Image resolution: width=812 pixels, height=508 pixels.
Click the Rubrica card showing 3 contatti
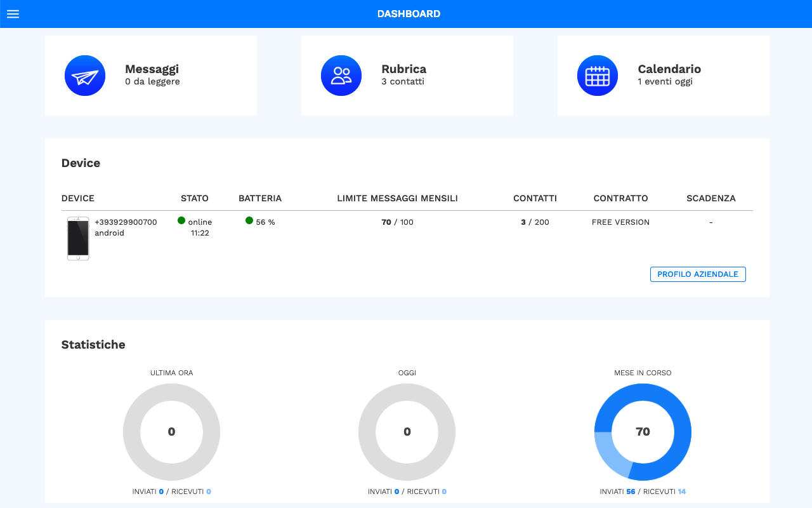[407, 75]
